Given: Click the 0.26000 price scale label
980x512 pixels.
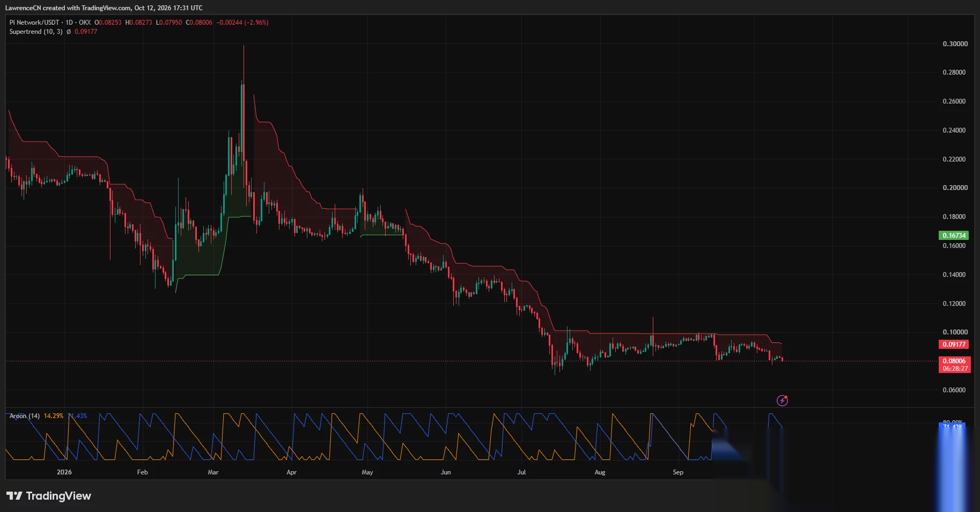Looking at the screenshot, I should click(x=954, y=101).
